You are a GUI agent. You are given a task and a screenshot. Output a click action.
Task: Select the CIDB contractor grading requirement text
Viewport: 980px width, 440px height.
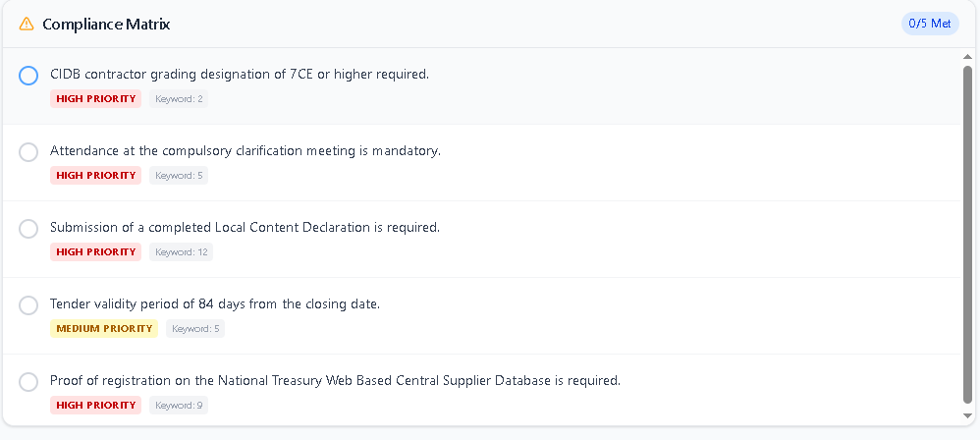[x=240, y=75]
